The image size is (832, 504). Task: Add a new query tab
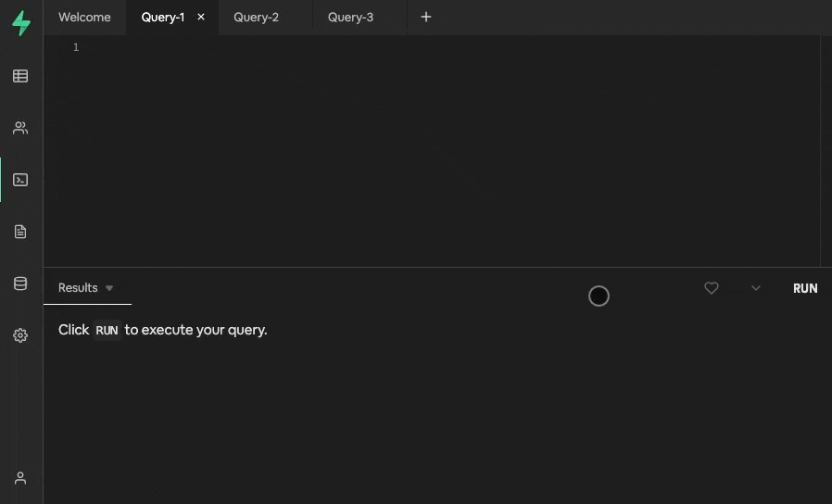(426, 17)
